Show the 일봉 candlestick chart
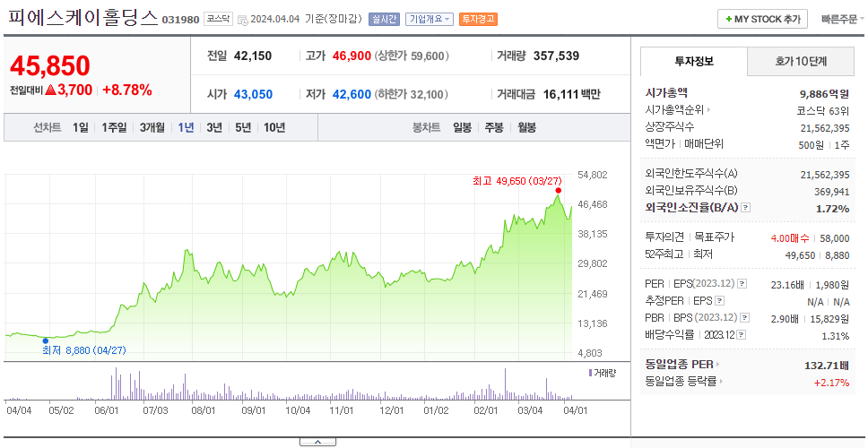Screen dimensions: 868x448 462,128
